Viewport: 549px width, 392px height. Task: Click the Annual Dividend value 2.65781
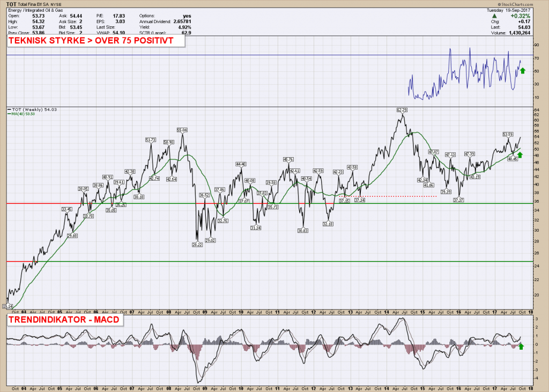pyautogui.click(x=182, y=21)
